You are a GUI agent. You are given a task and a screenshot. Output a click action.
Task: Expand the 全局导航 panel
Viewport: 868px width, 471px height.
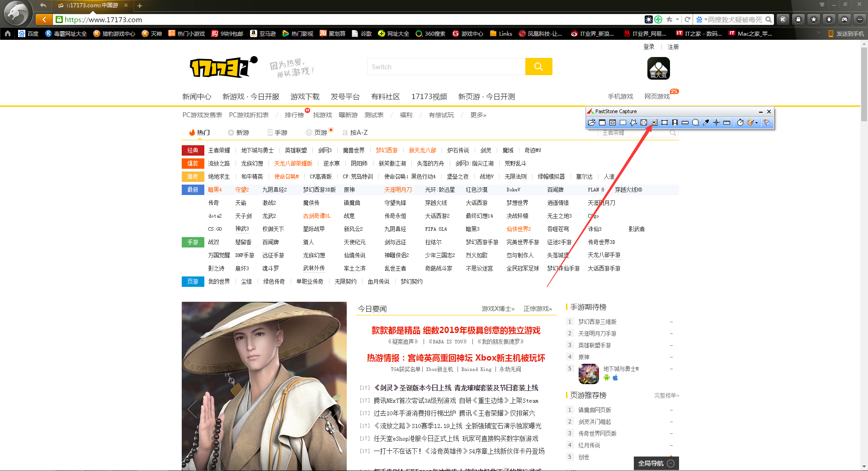[x=656, y=463]
